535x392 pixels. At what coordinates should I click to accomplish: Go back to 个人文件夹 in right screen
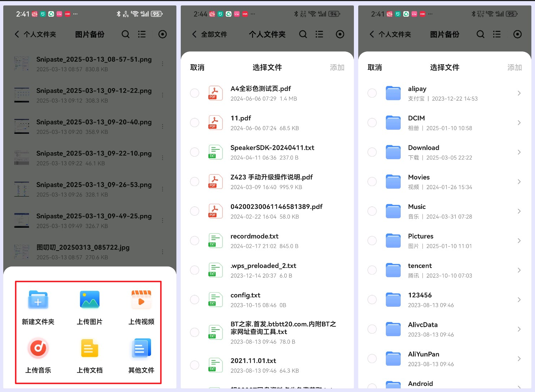pos(390,34)
